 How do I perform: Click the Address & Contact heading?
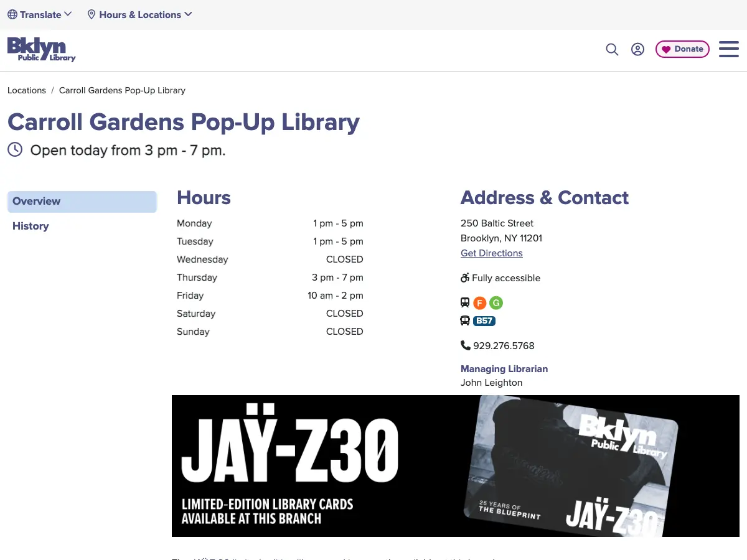[545, 198]
